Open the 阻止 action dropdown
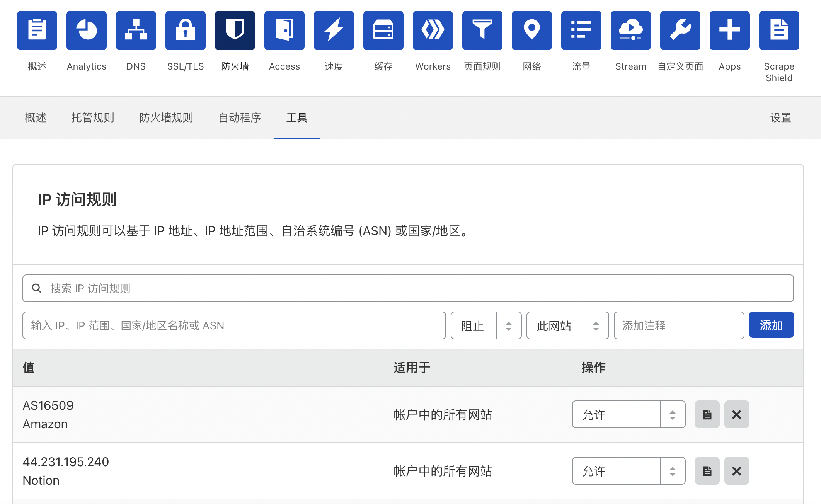The height and width of the screenshot is (504, 821). [486, 325]
